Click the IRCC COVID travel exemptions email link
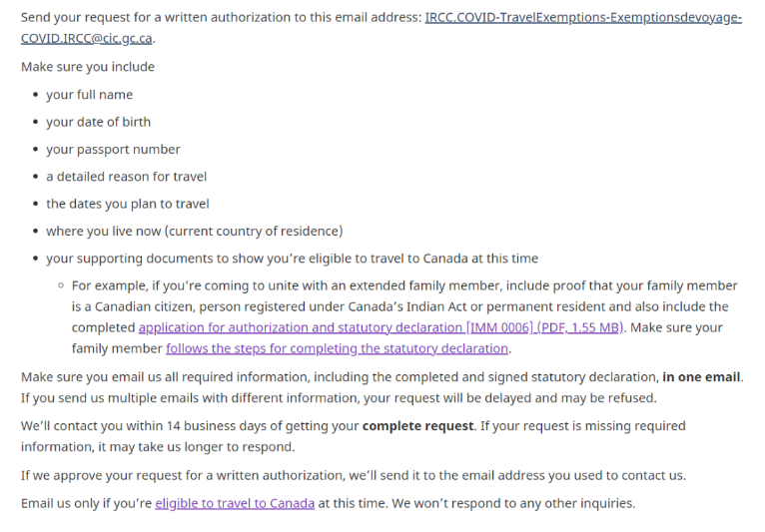765x532 pixels. tap(582, 18)
